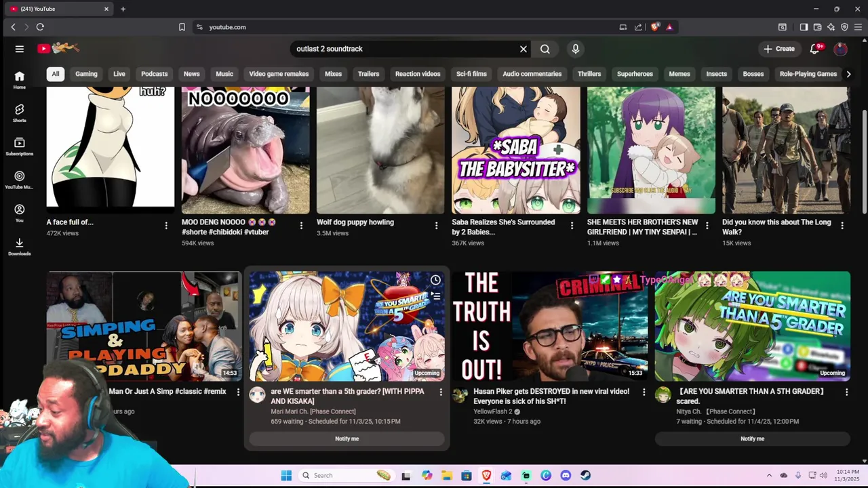Clear the search text with the X icon

click(x=523, y=49)
